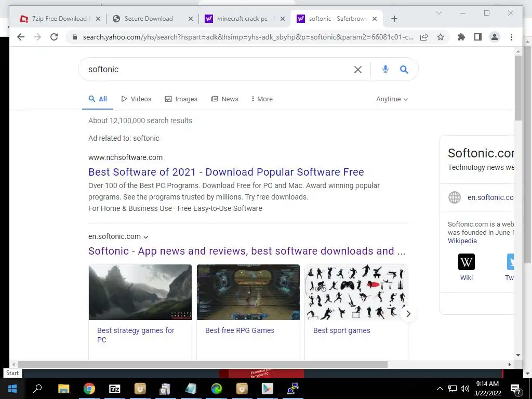
Task: Submit search with magnifier icon
Action: [x=404, y=69]
